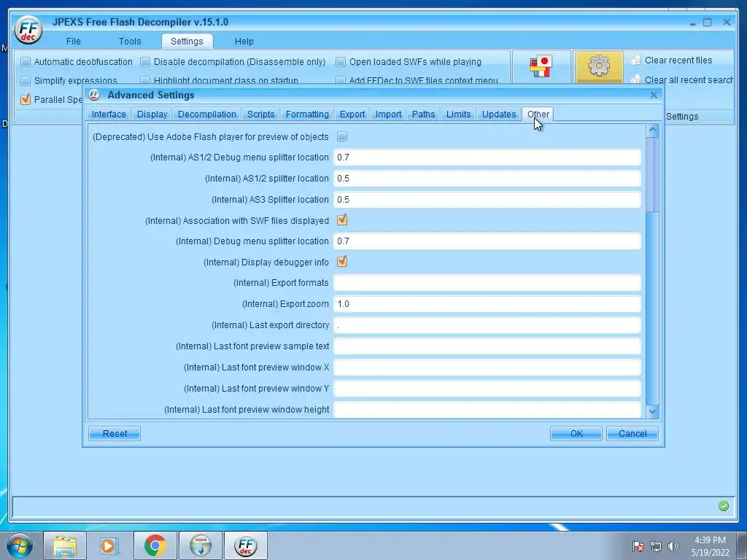Switch to the Scripts tab
Viewport: 747px width, 560px height.
(260, 114)
